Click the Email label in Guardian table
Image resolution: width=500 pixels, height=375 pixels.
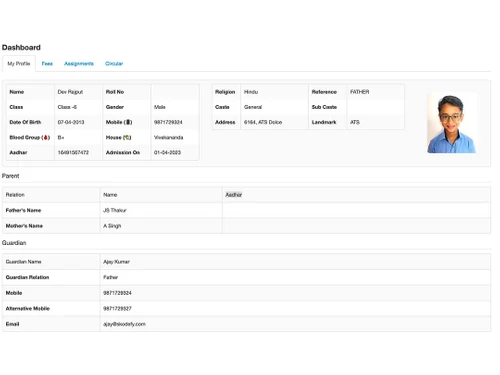coord(12,324)
